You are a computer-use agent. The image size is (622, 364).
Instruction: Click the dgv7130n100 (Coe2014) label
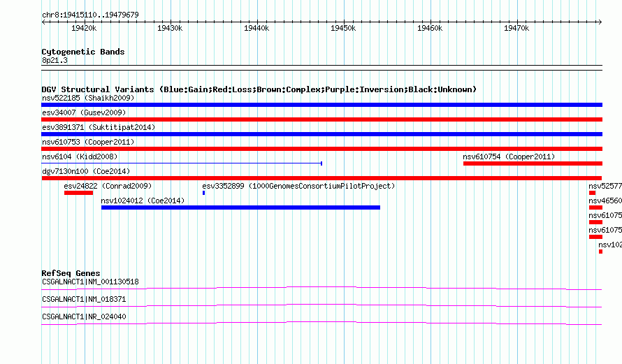[86, 171]
